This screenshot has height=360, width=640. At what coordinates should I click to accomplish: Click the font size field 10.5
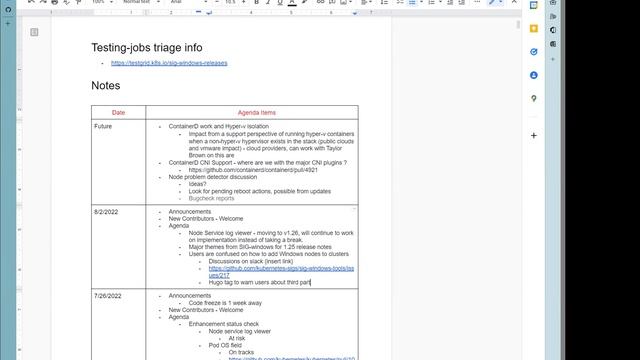[230, 2]
